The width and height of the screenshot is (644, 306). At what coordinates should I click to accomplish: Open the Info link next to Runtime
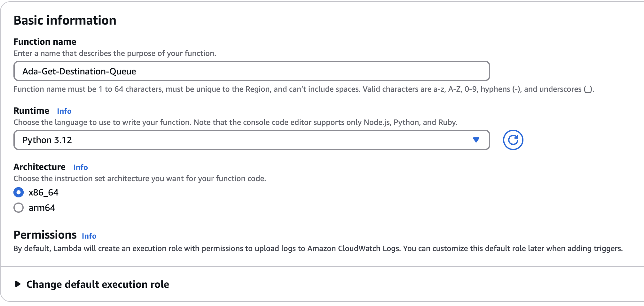[64, 111]
